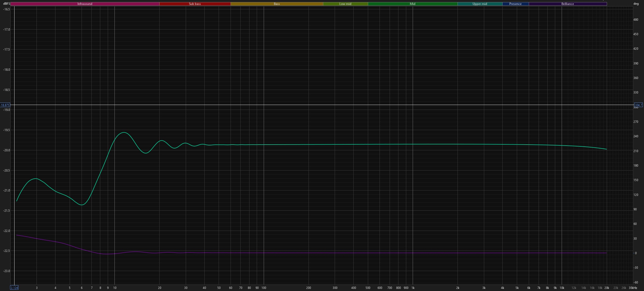
Task: Click the -21.5 level axis tick
Action: click(6, 210)
